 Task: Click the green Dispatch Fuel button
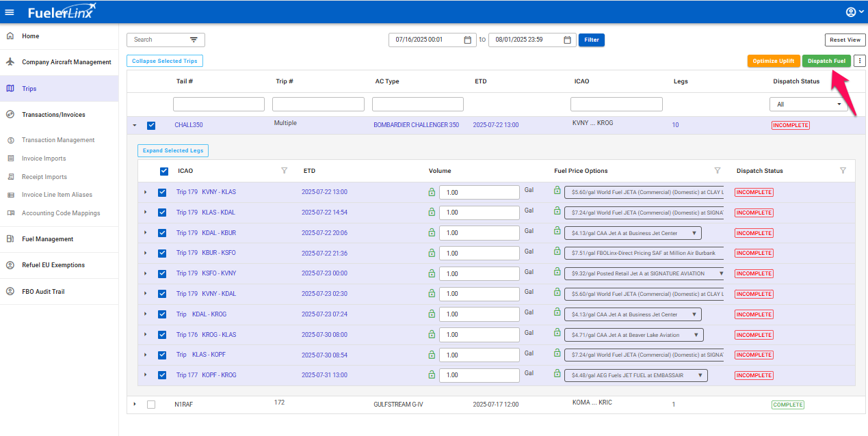coord(826,61)
